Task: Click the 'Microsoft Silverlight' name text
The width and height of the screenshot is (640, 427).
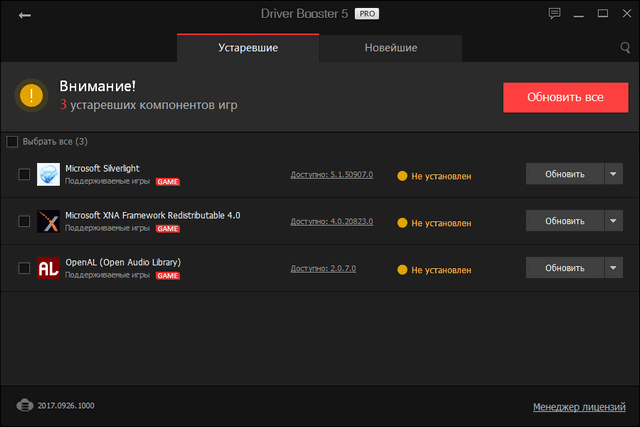Action: point(102,168)
